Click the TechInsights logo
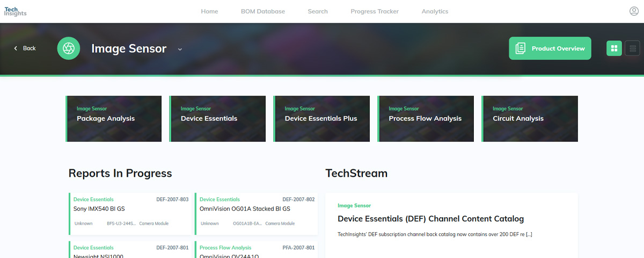Screen dimensions: 644x258 (15, 11)
